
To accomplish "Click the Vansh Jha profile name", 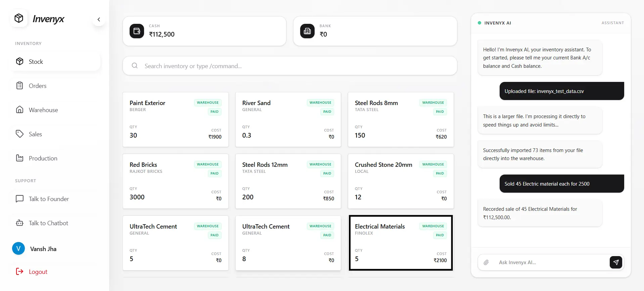I will (x=43, y=249).
